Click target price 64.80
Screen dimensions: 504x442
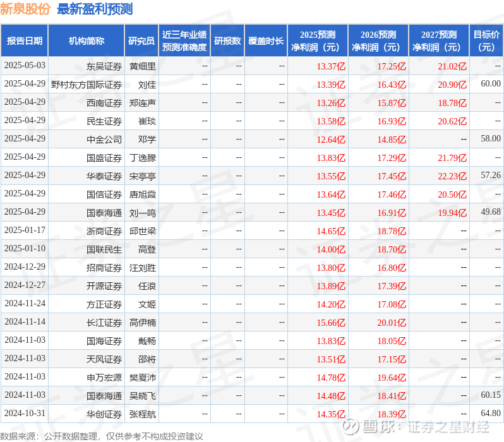pos(491,414)
